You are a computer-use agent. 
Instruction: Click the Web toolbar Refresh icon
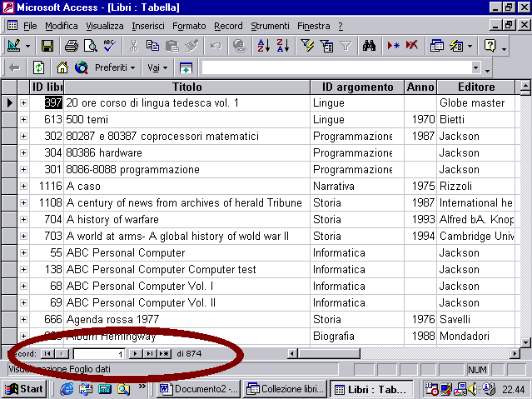(38, 67)
